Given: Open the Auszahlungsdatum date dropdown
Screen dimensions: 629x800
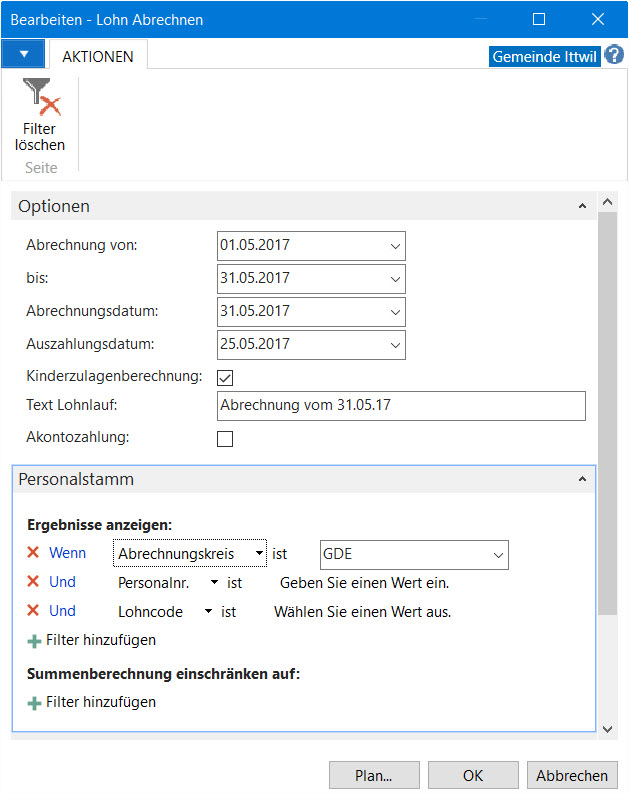Looking at the screenshot, I should point(395,345).
